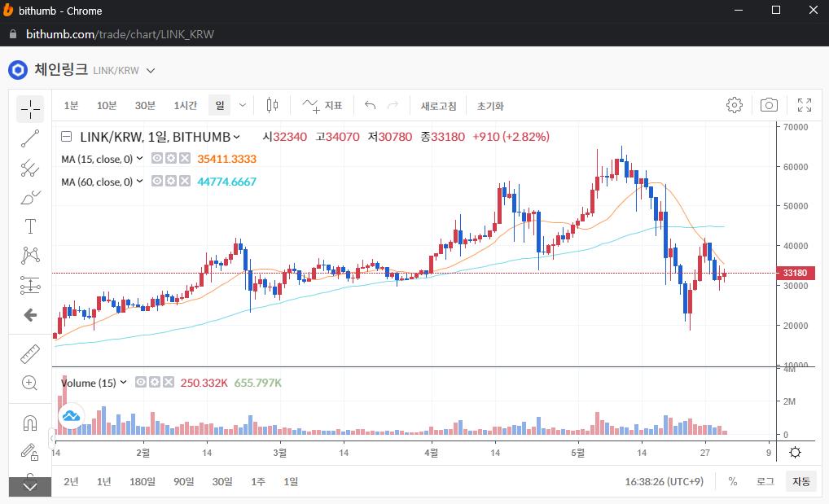Image resolution: width=829 pixels, height=504 pixels.
Task: Select the text annotation tool
Action: click(x=30, y=226)
